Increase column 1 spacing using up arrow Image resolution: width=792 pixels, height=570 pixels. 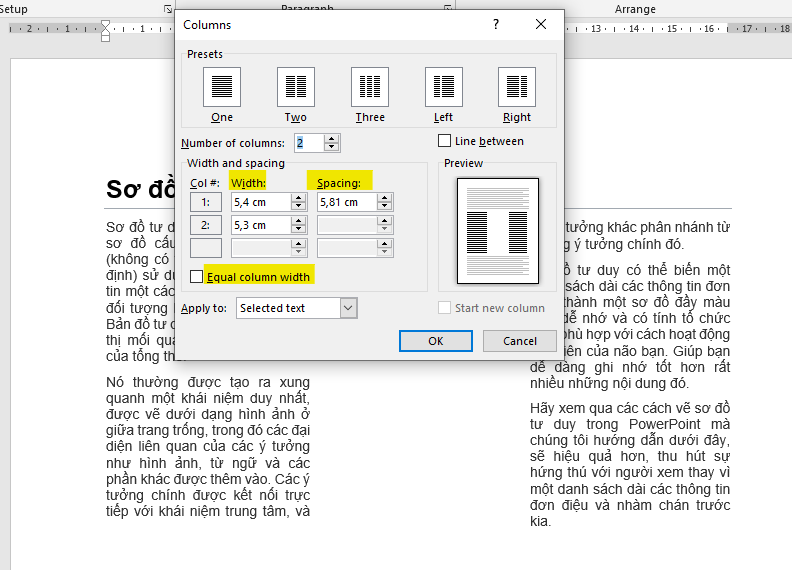(x=384, y=197)
